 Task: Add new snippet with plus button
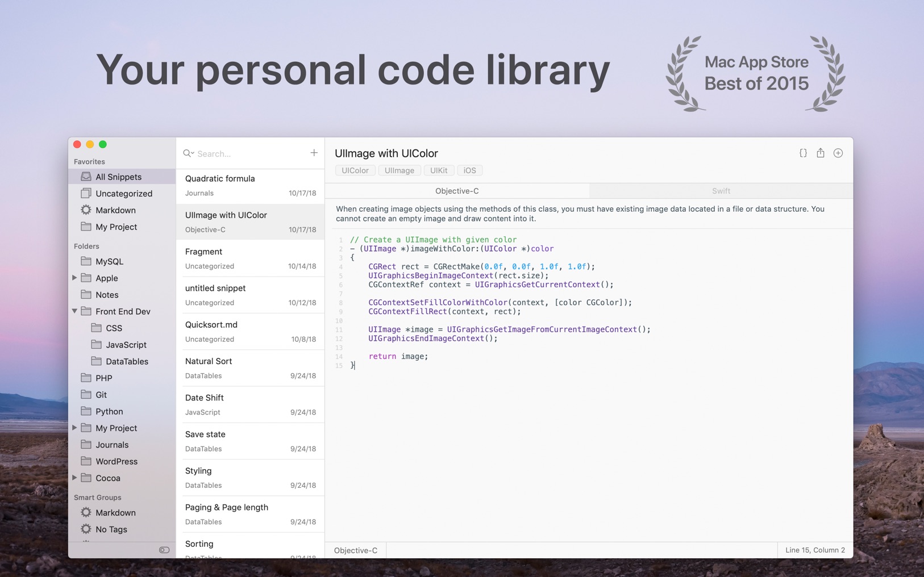pos(314,153)
